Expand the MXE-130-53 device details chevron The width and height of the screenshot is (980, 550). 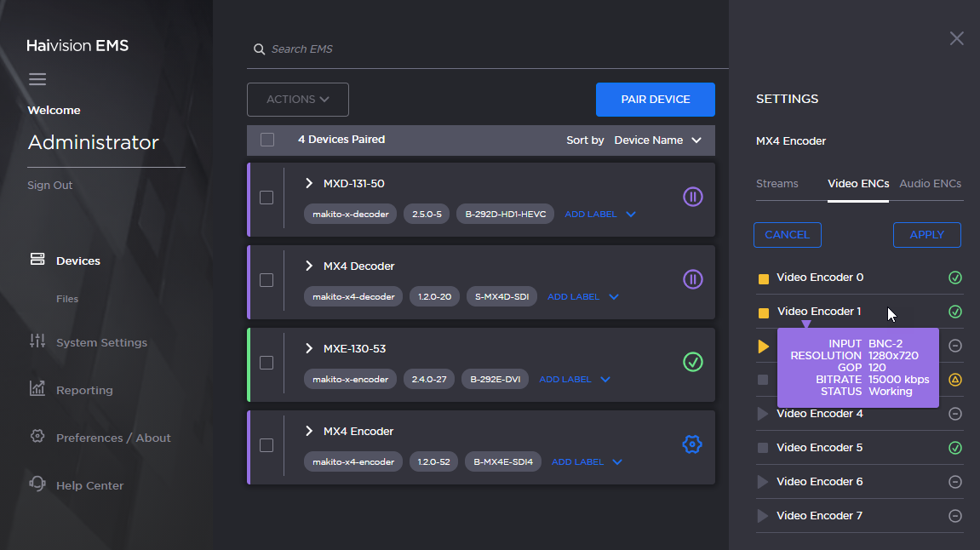click(308, 347)
